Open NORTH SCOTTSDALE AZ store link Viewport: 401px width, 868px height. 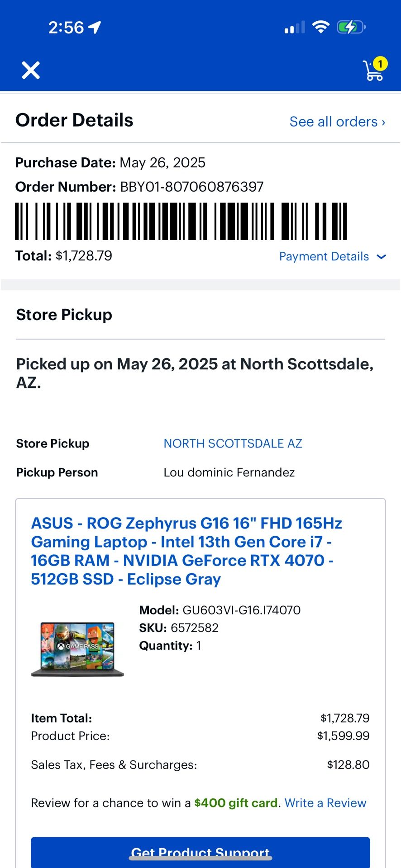[233, 443]
